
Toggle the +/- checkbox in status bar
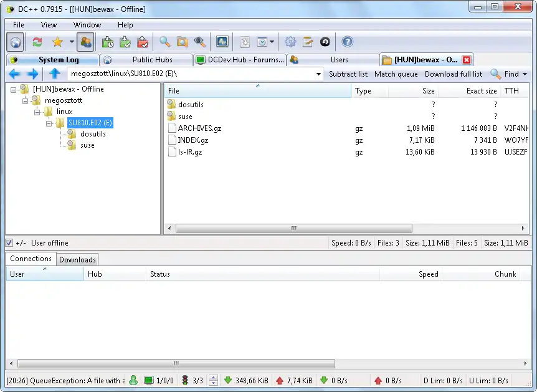click(9, 243)
